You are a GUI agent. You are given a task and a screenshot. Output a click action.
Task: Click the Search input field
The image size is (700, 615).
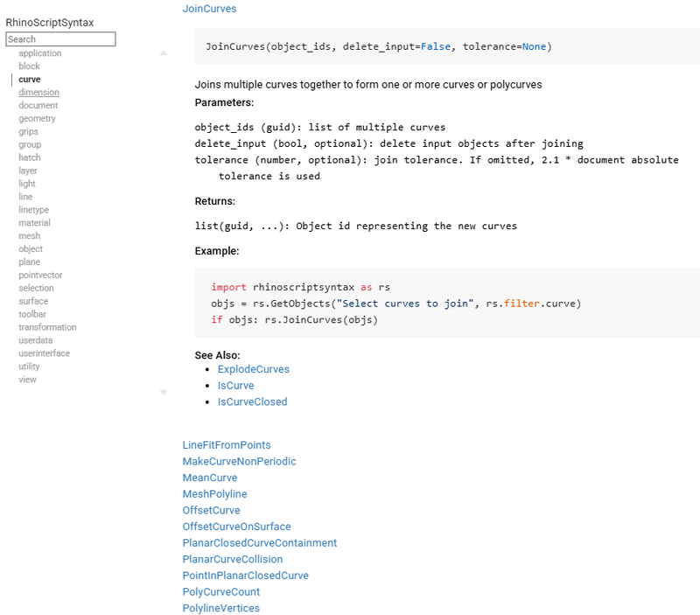point(60,38)
